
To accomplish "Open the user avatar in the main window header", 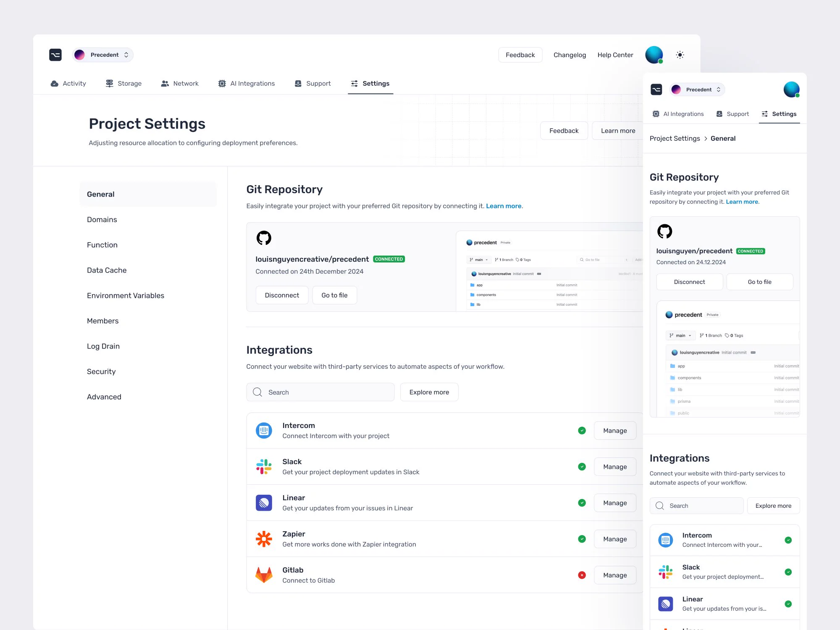I will pos(654,55).
